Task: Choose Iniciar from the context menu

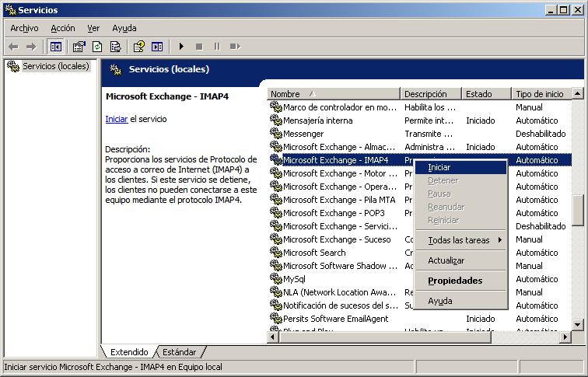Action: click(439, 167)
